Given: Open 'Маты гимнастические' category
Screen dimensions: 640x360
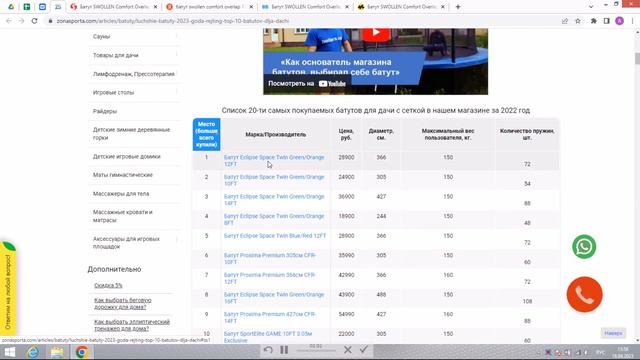Looking at the screenshot, I should [x=122, y=175].
